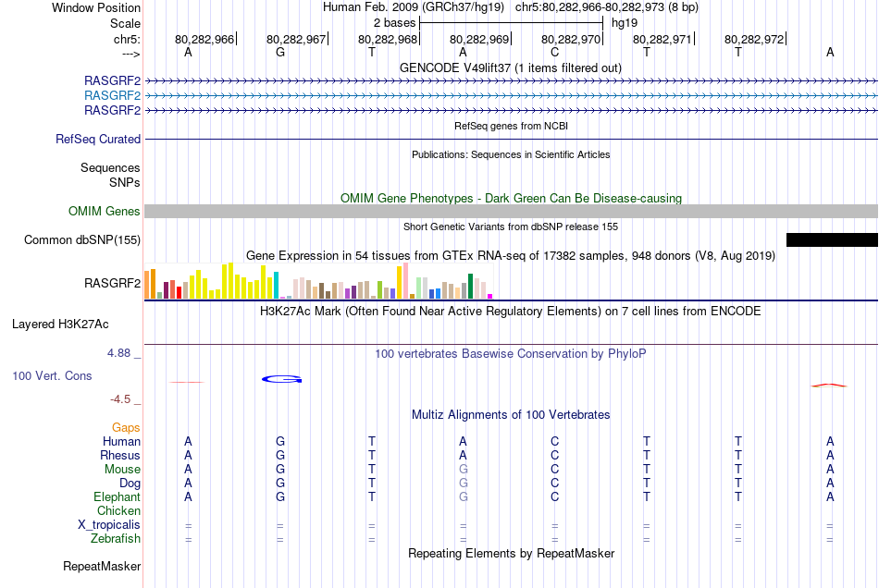Click the 2 bases scale bar label
The height and width of the screenshot is (588, 879).
395,23
